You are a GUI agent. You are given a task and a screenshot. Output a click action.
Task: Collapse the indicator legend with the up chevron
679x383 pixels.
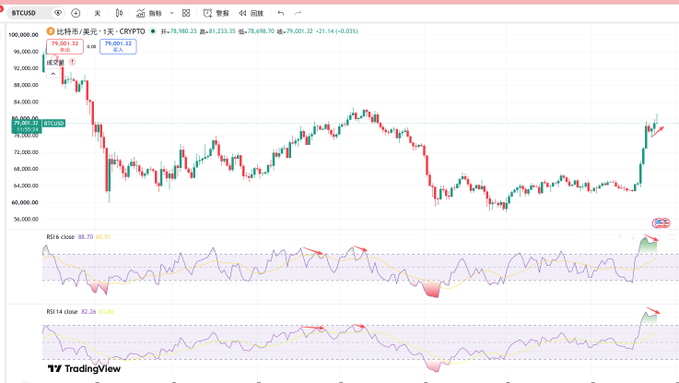(53, 74)
